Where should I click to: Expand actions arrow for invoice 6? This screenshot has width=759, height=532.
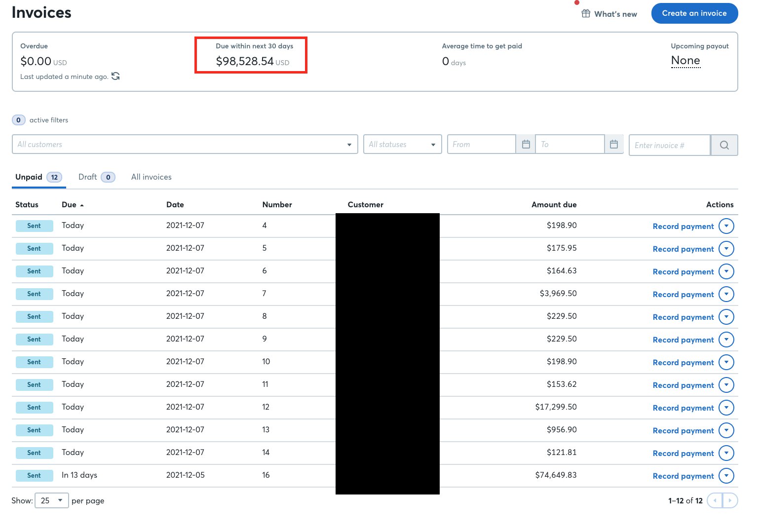tap(726, 271)
